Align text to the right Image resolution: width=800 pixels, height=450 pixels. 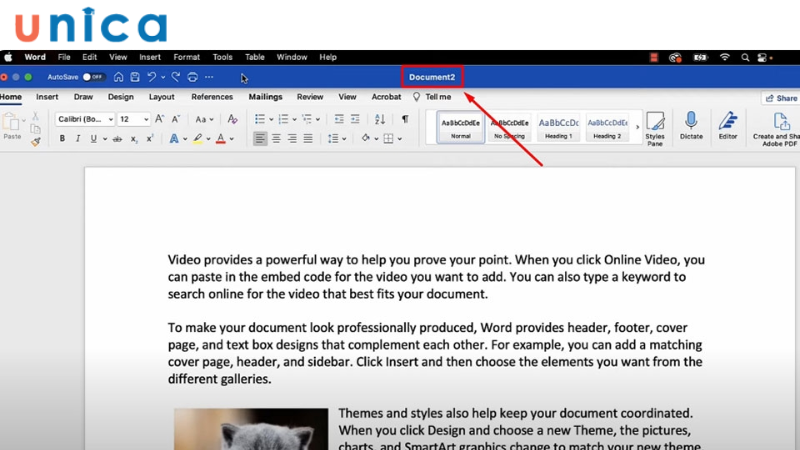[292, 138]
